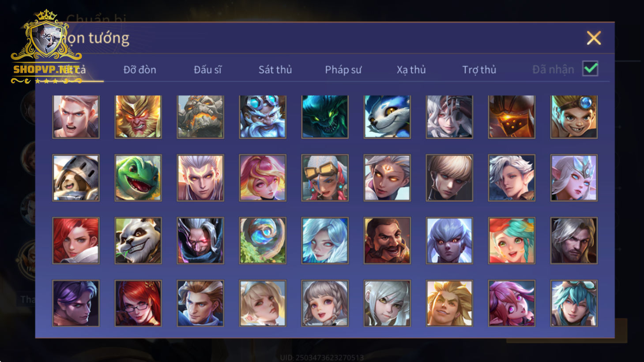Select the dwarf with blue goggles and white beard
This screenshot has height=362, width=644.
click(263, 117)
